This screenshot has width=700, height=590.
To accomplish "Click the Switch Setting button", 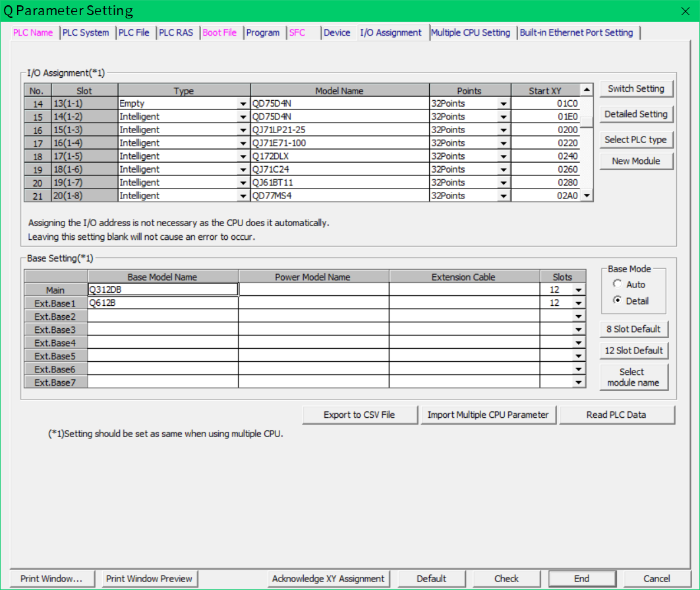I will pyautogui.click(x=636, y=88).
